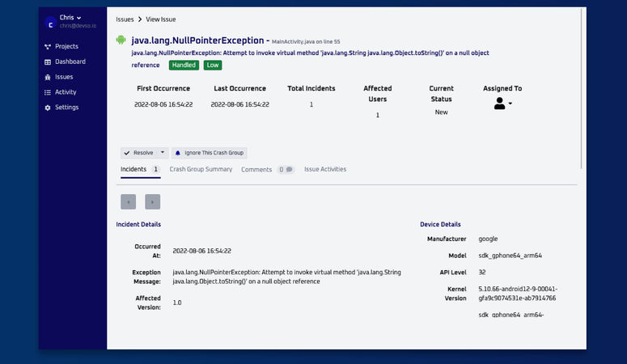Click the View Issue breadcrumb
The height and width of the screenshot is (364, 627).
[161, 19]
